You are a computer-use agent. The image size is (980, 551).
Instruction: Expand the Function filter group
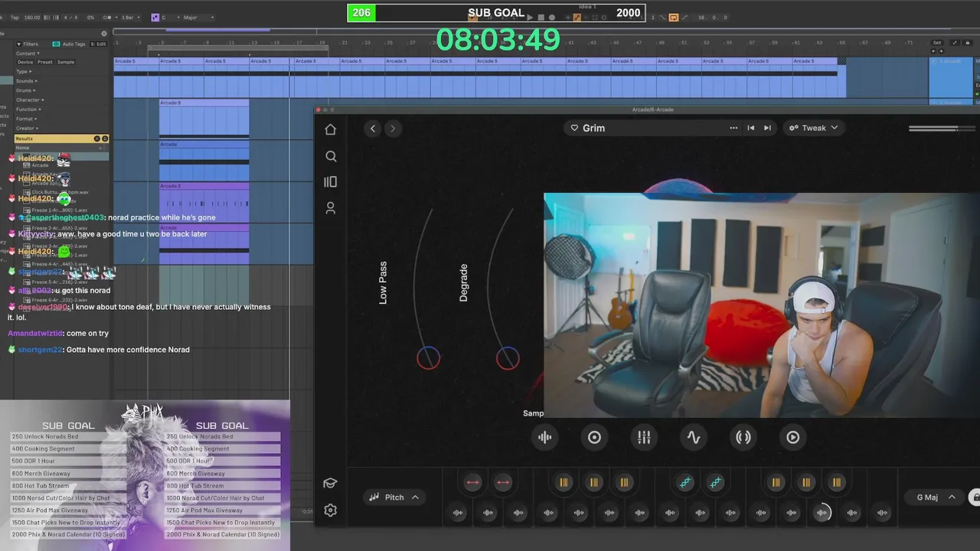click(x=28, y=109)
